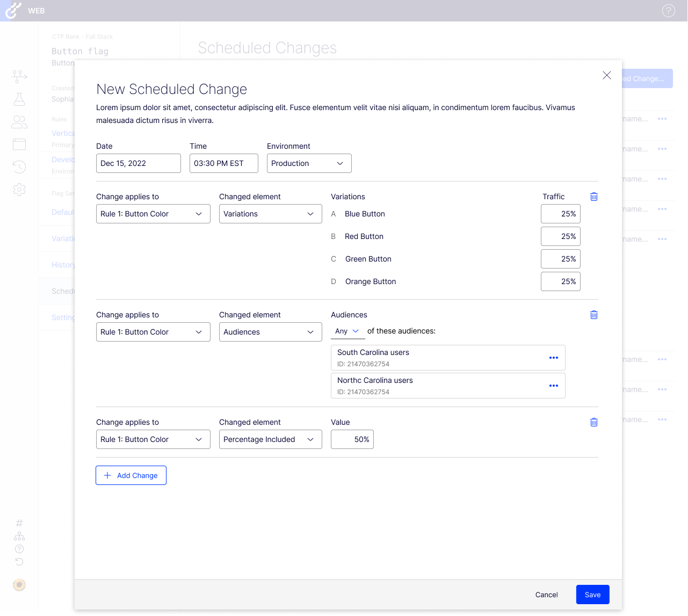Edit traffic percentage for Blue Button

point(561,214)
